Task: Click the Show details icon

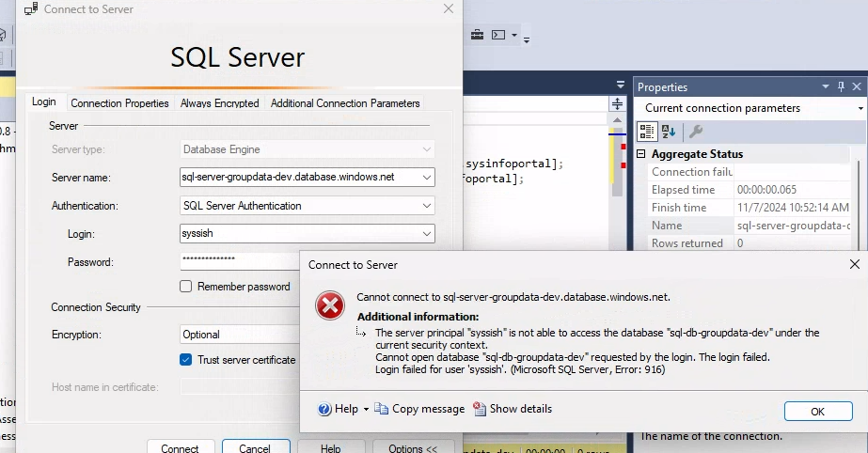Action: (x=480, y=409)
